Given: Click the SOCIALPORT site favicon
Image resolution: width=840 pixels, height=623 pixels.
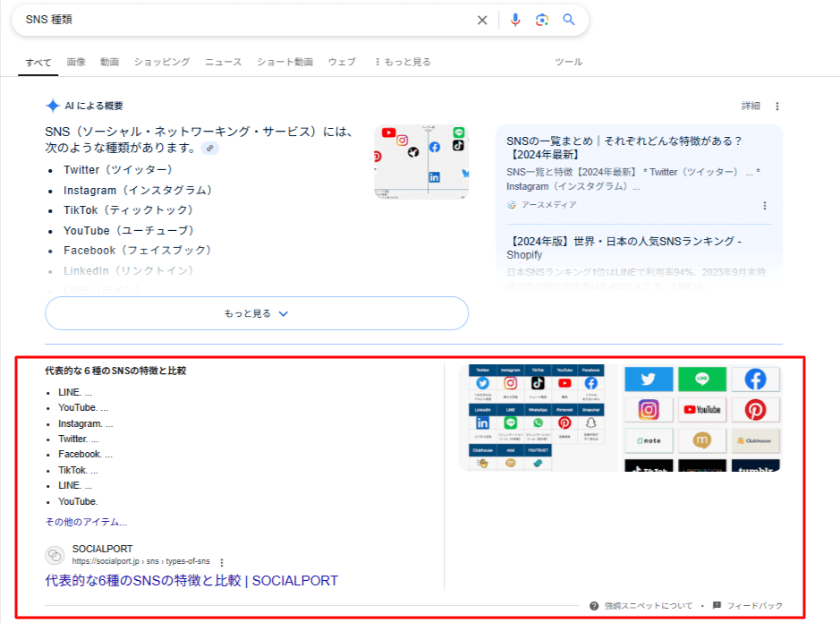Looking at the screenshot, I should click(55, 555).
